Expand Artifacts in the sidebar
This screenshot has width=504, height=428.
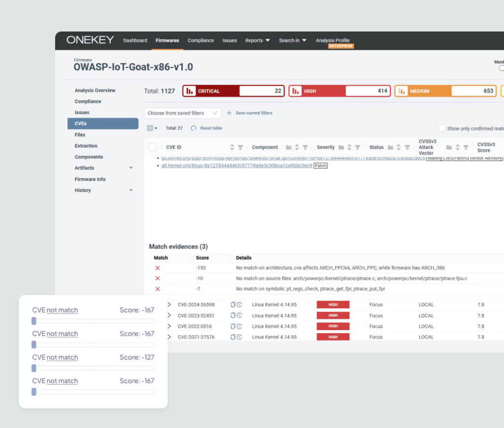[131, 168]
